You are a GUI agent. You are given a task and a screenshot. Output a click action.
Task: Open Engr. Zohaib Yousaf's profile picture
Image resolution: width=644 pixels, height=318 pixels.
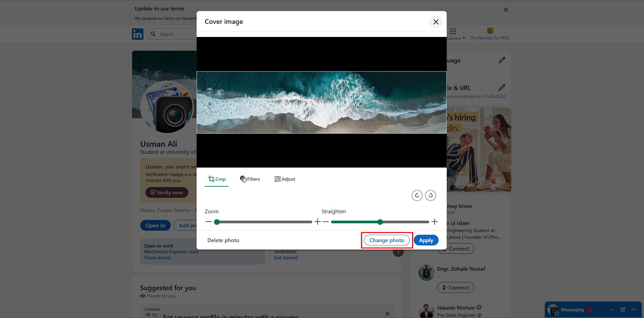(x=426, y=272)
